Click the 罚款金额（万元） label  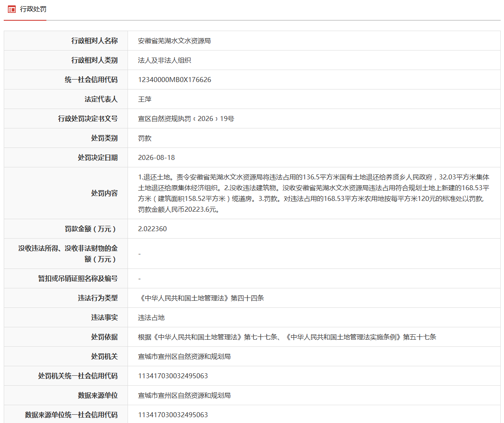click(x=91, y=229)
